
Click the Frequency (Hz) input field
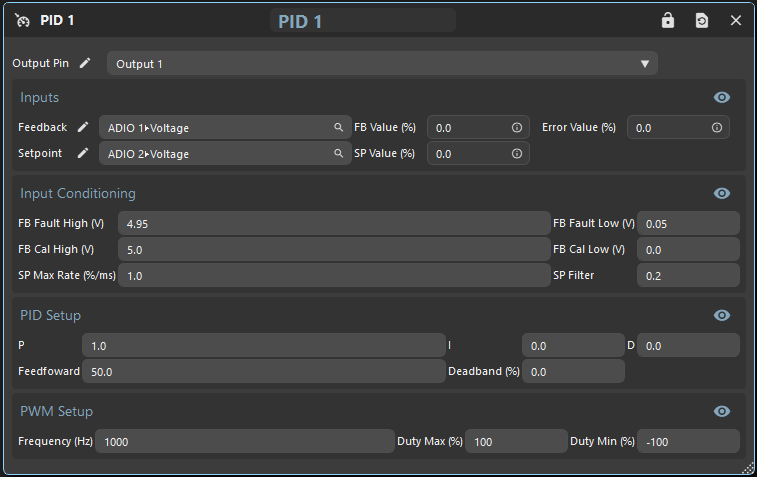click(x=245, y=441)
